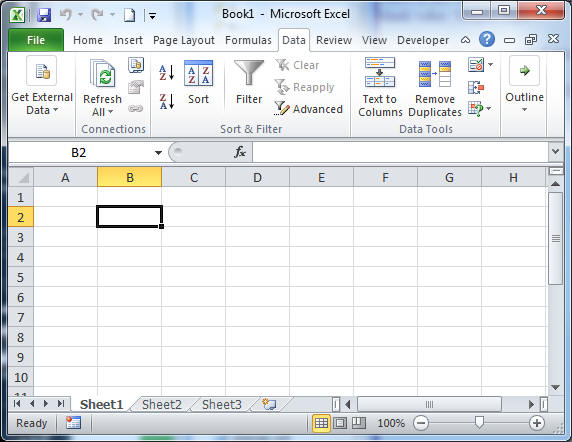Expand the Data Validation dropdown arrow

(491, 65)
